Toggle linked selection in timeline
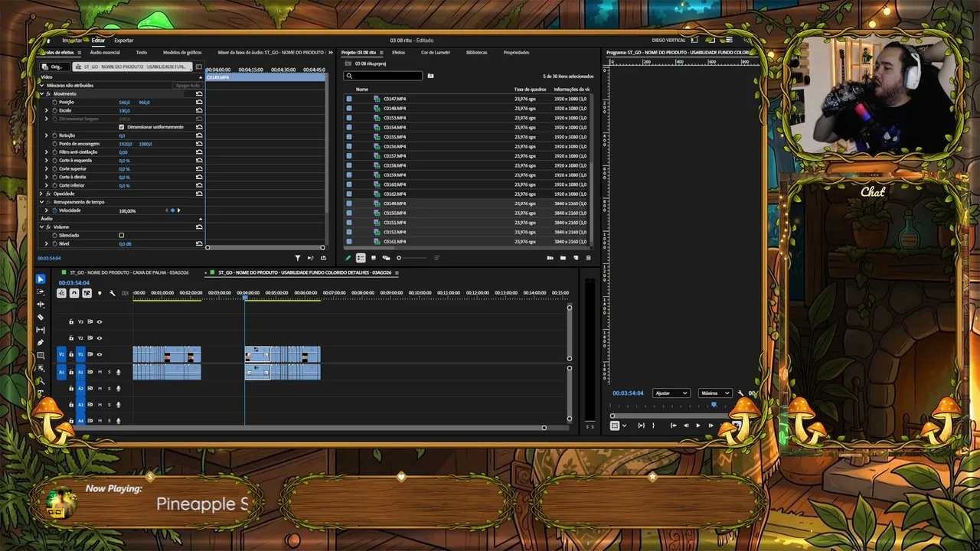The height and width of the screenshot is (551, 980). pos(87,293)
